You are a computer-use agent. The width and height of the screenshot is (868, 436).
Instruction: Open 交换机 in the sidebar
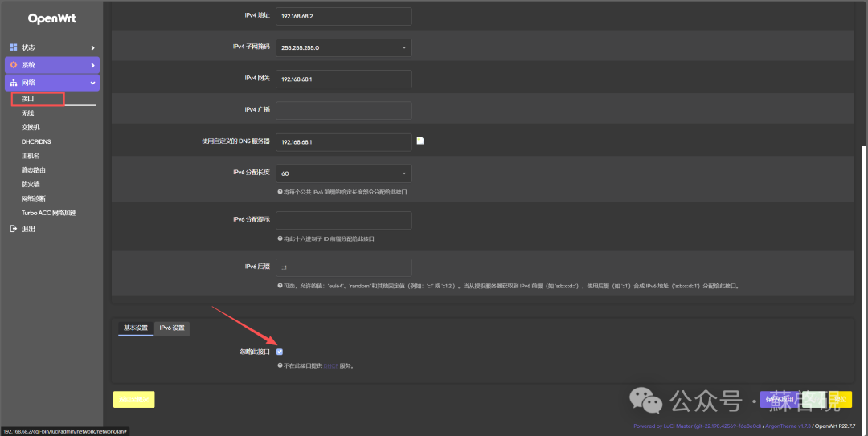pyautogui.click(x=31, y=127)
